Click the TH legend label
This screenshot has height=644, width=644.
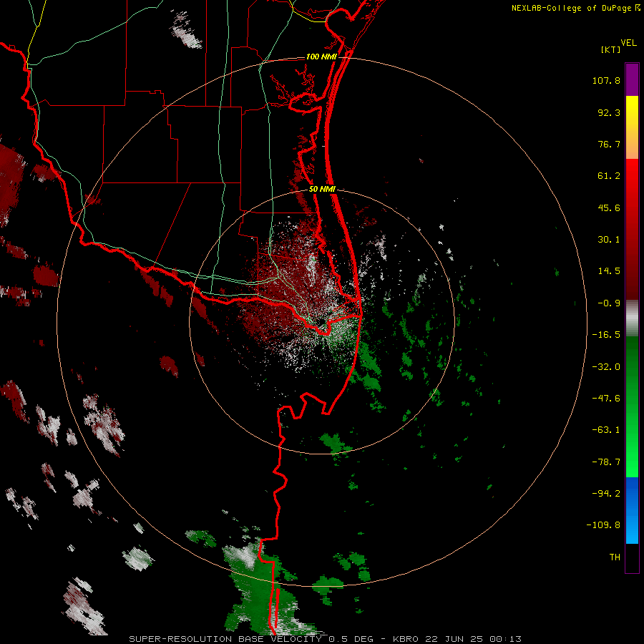pos(615,557)
